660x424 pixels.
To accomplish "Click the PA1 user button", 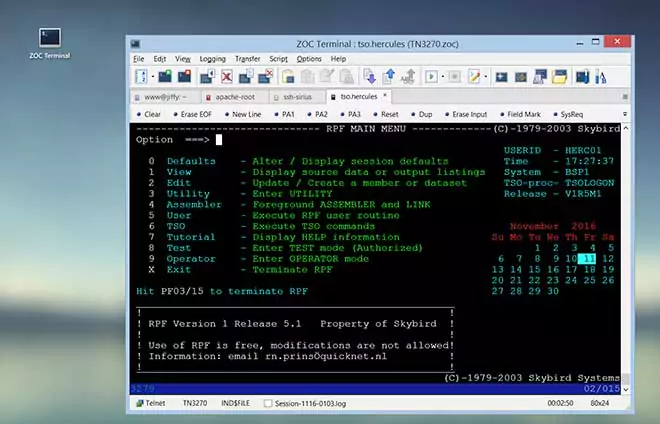I will [285, 114].
